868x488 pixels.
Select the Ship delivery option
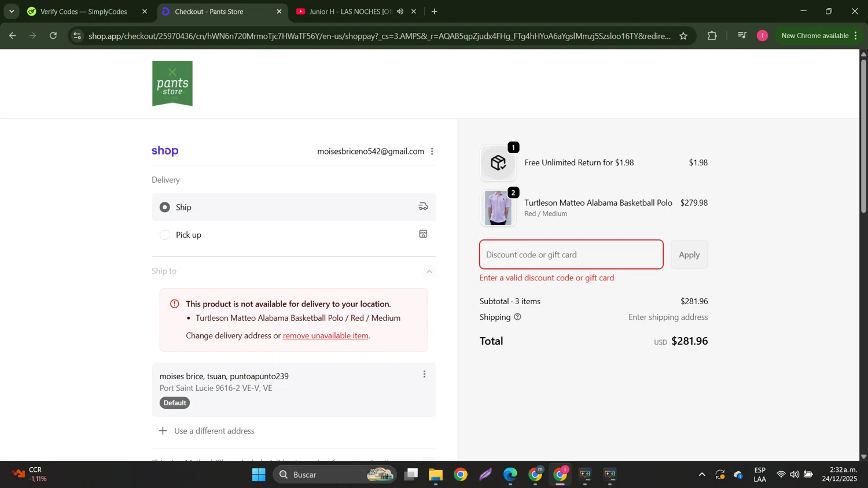click(x=294, y=207)
